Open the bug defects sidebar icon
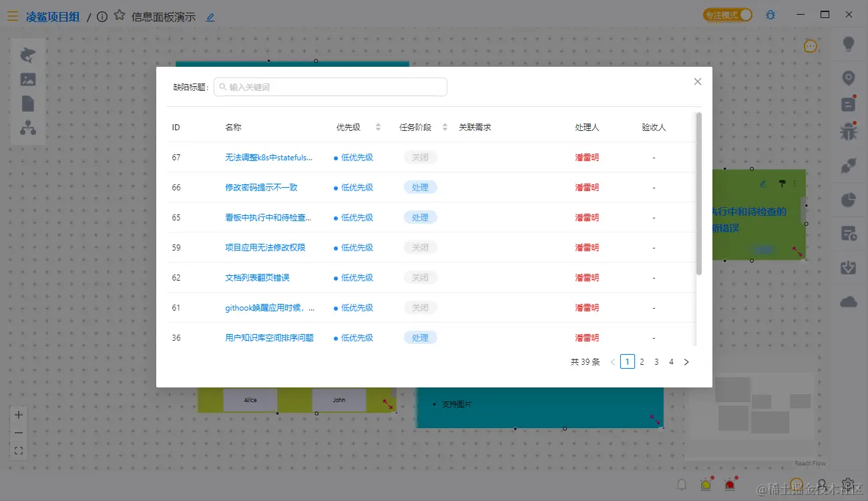The height and width of the screenshot is (501, 868). [x=849, y=131]
